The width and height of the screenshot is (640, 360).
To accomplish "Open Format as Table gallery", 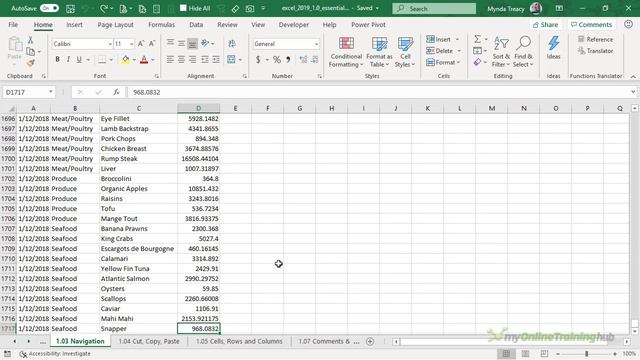I will (x=379, y=52).
